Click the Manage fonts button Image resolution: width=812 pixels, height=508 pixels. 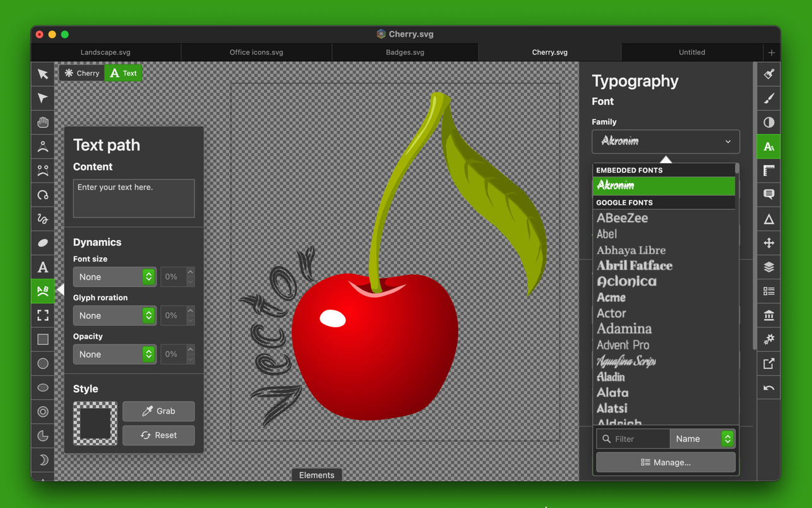click(x=666, y=463)
